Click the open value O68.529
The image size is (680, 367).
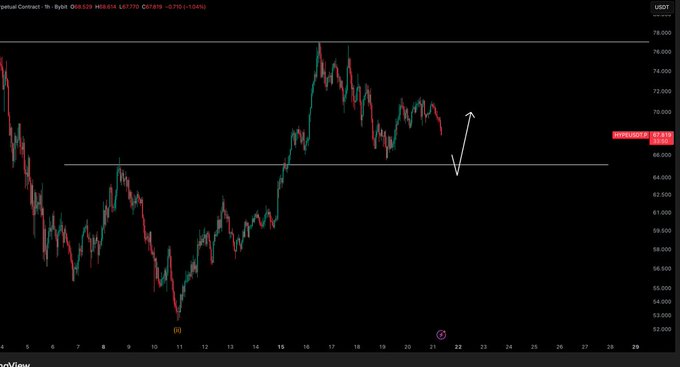click(82, 7)
